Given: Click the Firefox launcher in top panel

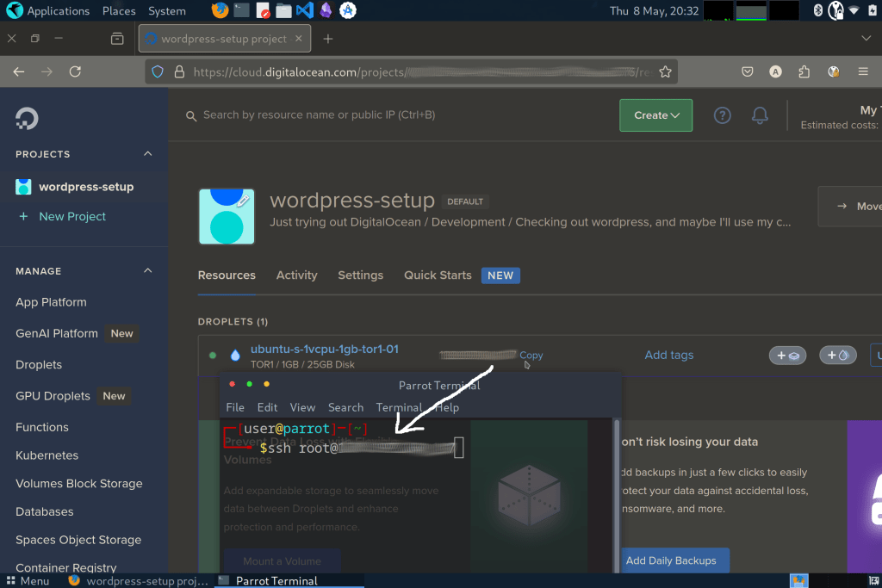Looking at the screenshot, I should 220,10.
